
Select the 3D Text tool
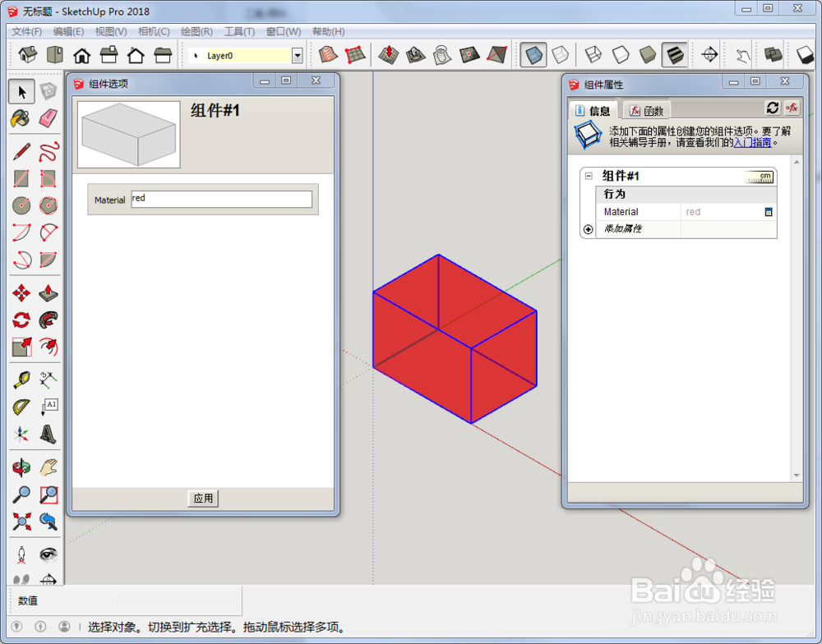[48, 434]
